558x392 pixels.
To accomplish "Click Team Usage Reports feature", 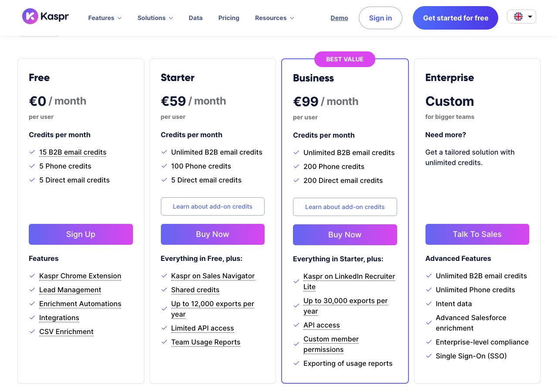I will tap(206, 342).
